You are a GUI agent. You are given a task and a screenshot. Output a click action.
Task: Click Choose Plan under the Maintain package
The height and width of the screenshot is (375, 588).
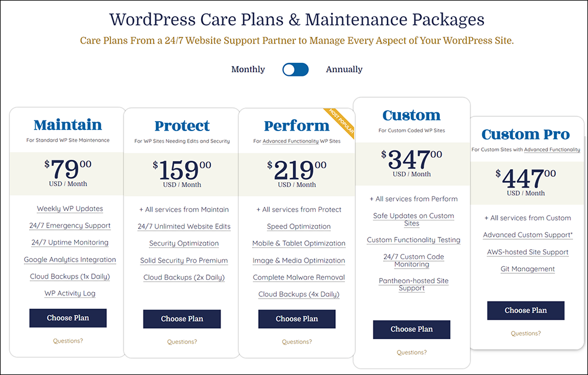(x=68, y=318)
